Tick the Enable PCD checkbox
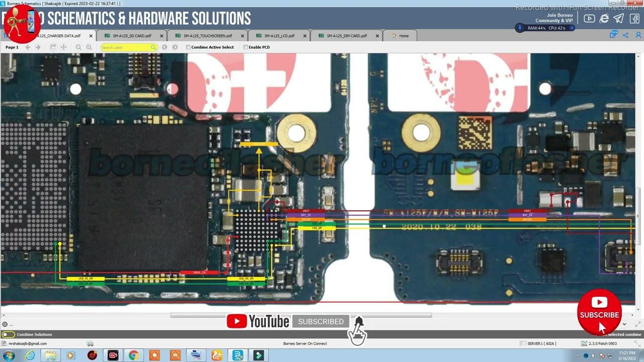 point(246,47)
